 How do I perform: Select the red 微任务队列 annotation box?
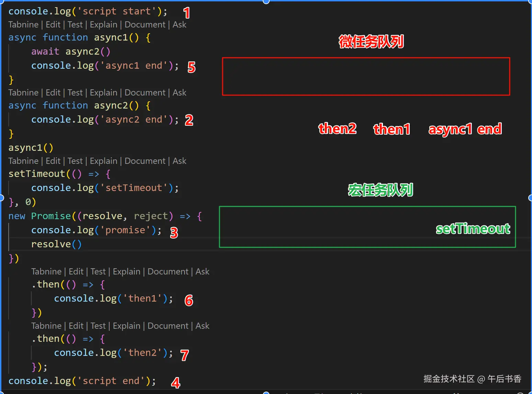(366, 76)
